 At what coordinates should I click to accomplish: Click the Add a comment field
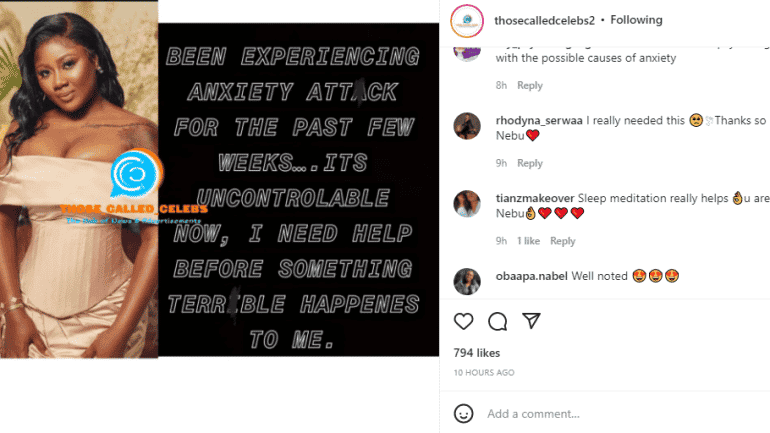(624, 414)
